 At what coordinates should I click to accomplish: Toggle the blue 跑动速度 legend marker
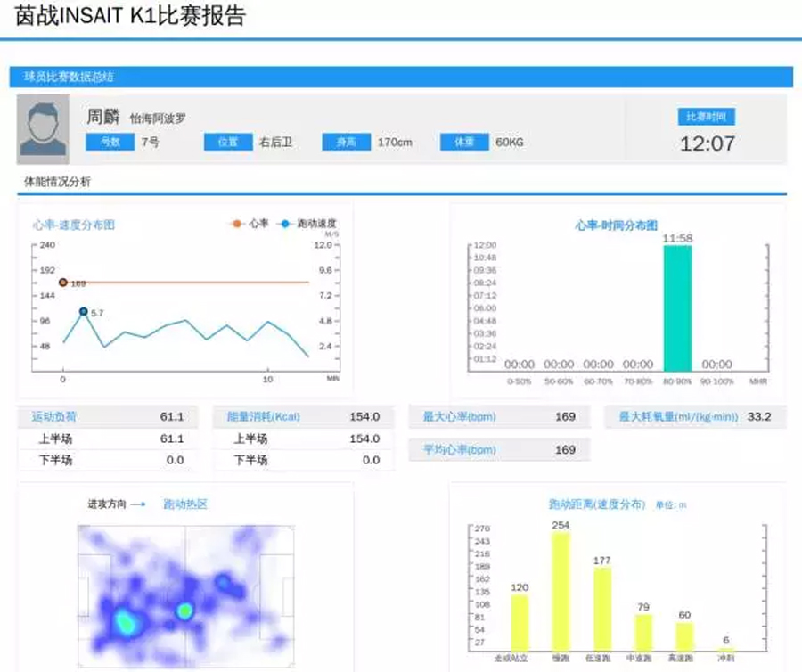click(284, 224)
